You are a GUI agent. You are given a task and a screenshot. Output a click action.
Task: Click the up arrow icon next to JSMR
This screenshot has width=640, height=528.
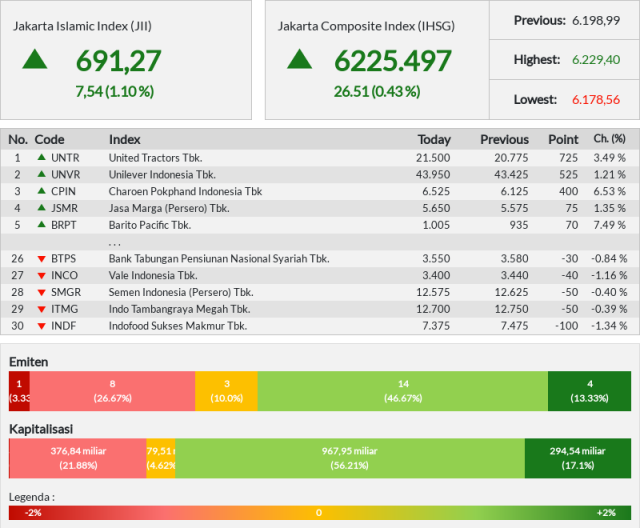41,207
